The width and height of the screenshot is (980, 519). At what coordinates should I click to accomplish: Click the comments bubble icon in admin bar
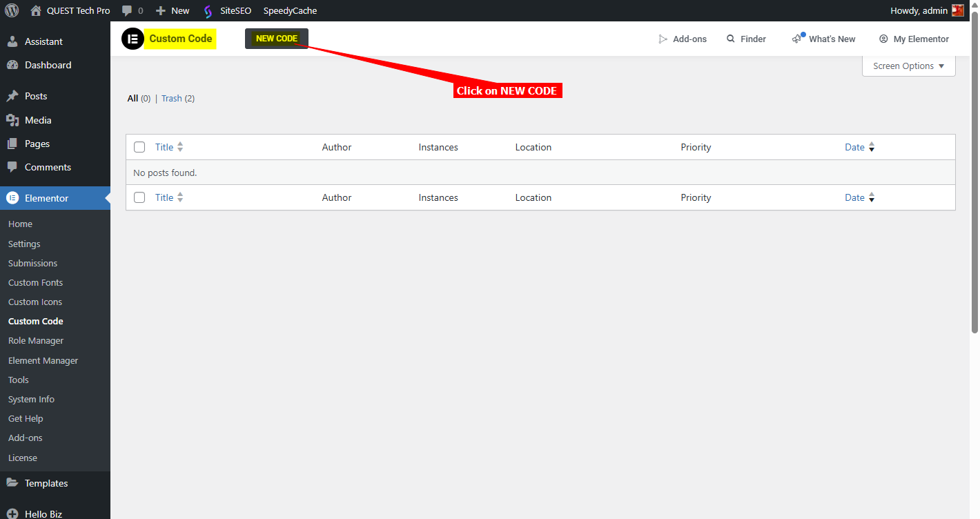coord(127,11)
